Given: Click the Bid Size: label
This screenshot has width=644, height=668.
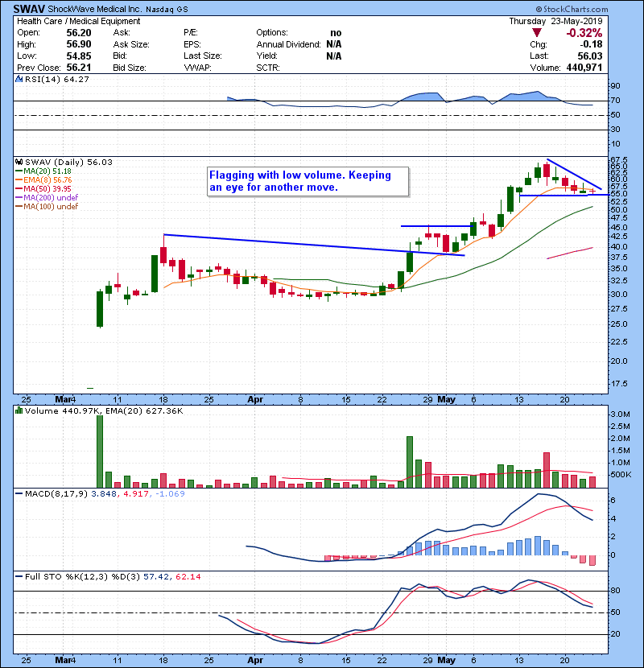Looking at the screenshot, I should click(130, 68).
